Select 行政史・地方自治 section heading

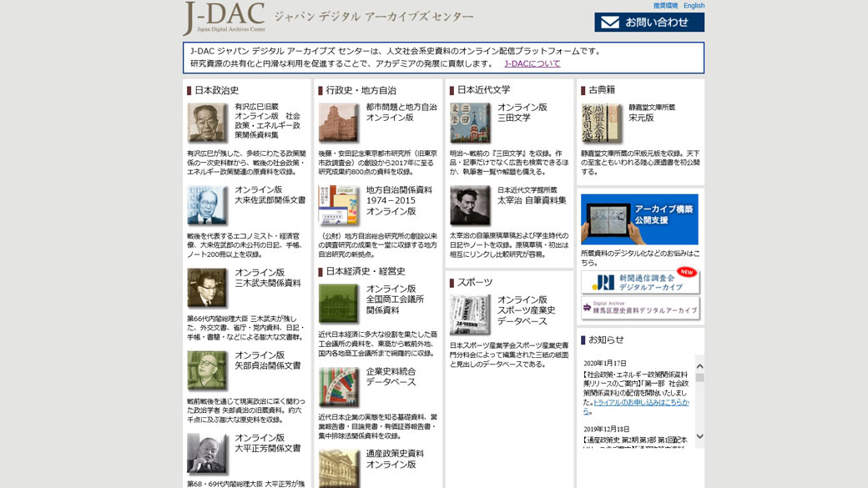(361, 90)
